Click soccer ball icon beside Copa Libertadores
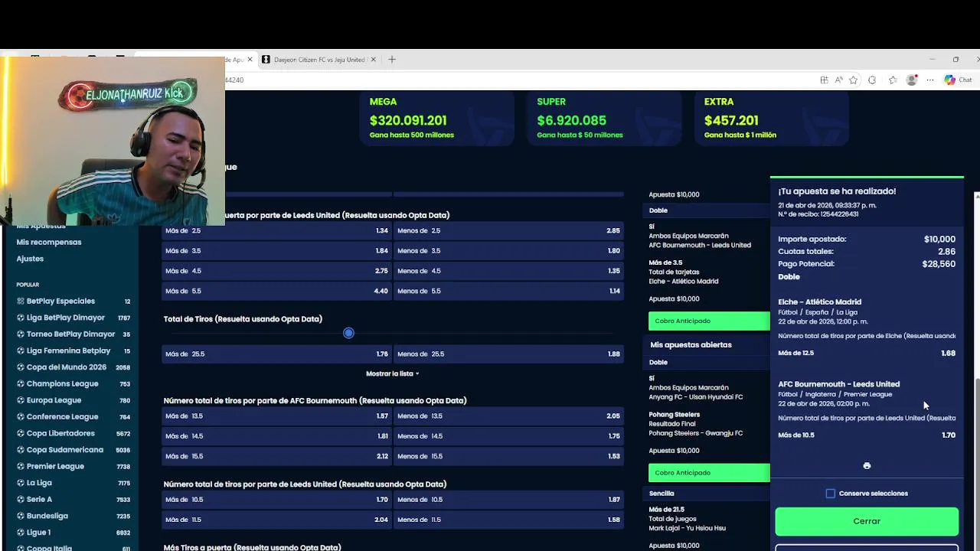This screenshot has width=980, height=551. pyautogui.click(x=21, y=433)
